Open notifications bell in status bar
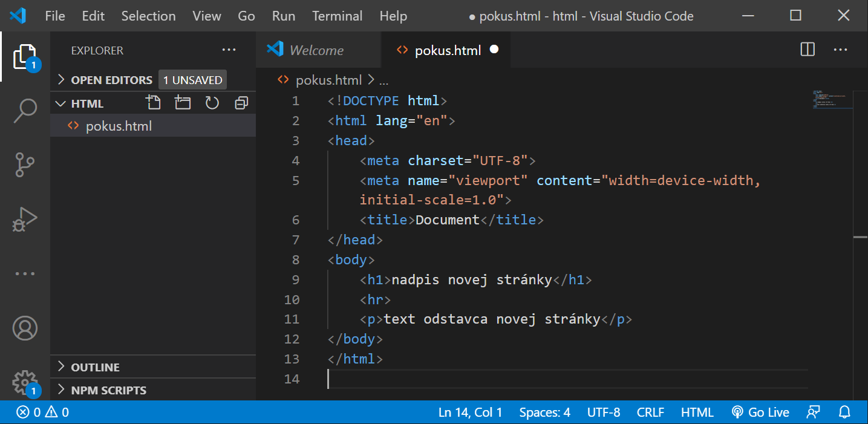Image resolution: width=868 pixels, height=424 pixels. point(845,413)
